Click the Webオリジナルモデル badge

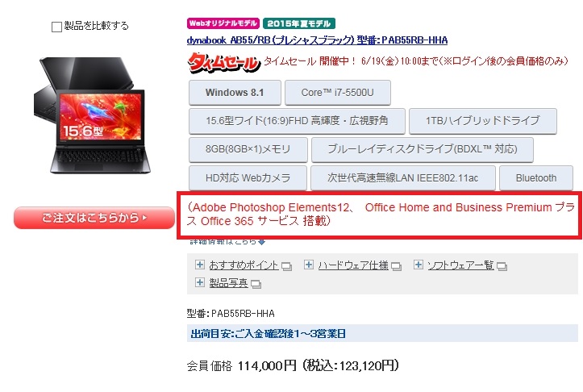[223, 23]
